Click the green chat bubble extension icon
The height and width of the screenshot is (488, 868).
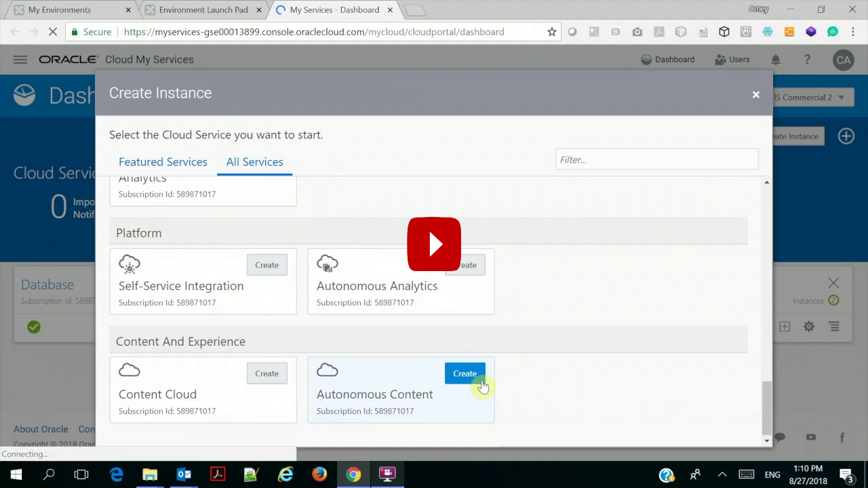pyautogui.click(x=833, y=32)
